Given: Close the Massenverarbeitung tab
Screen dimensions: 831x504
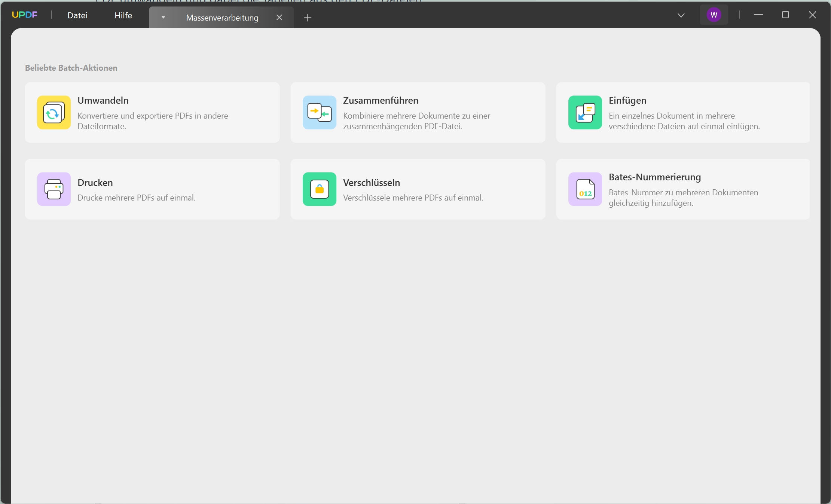Looking at the screenshot, I should click(279, 18).
